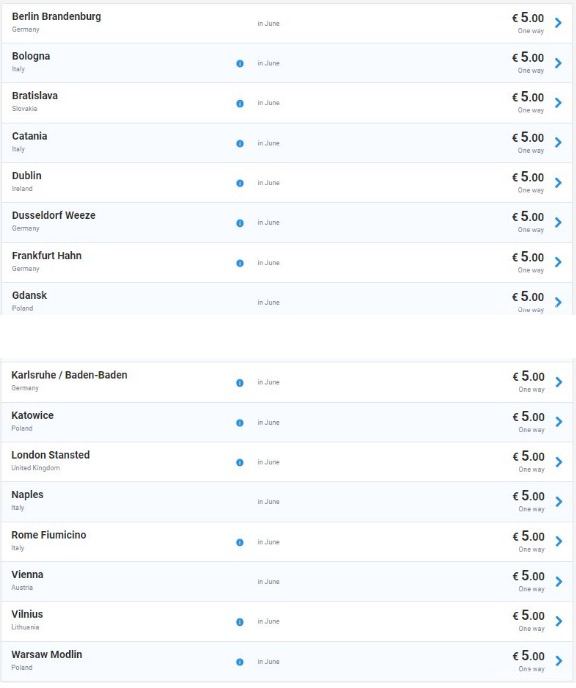Show info for Karlsruhe / Baden-Baden
Image resolution: width=576 pixels, height=688 pixels.
(x=240, y=383)
